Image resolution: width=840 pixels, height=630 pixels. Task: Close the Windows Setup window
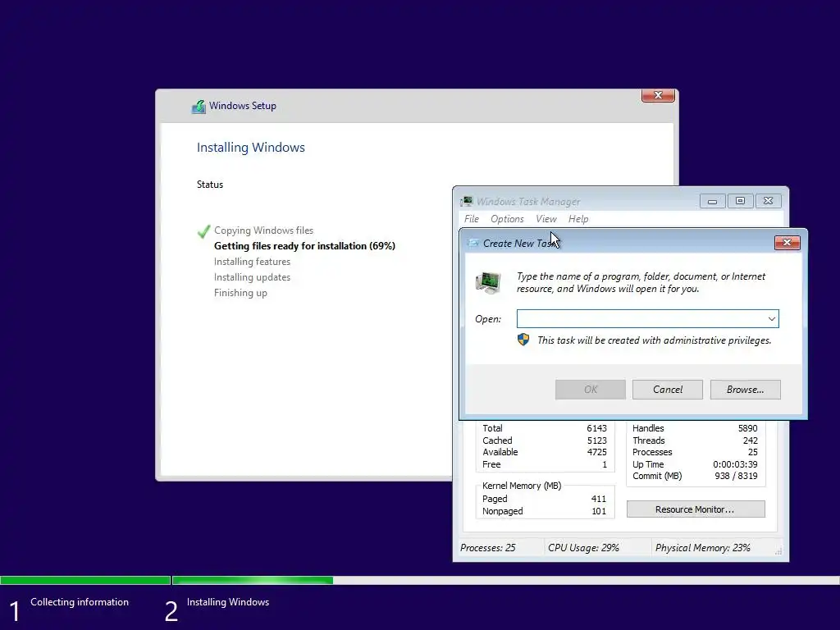pyautogui.click(x=658, y=95)
